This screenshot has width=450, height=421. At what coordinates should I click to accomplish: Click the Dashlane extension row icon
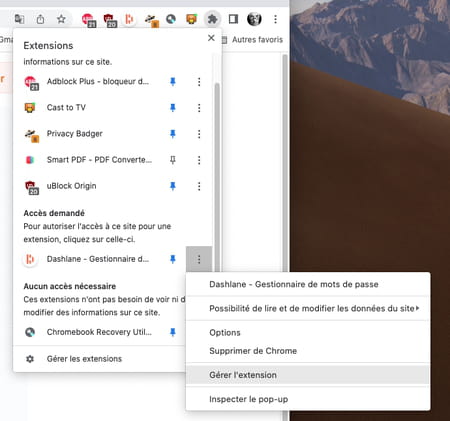(x=30, y=259)
